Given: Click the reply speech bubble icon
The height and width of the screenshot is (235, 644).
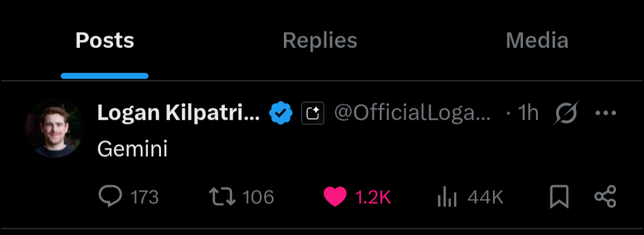Looking at the screenshot, I should (110, 197).
